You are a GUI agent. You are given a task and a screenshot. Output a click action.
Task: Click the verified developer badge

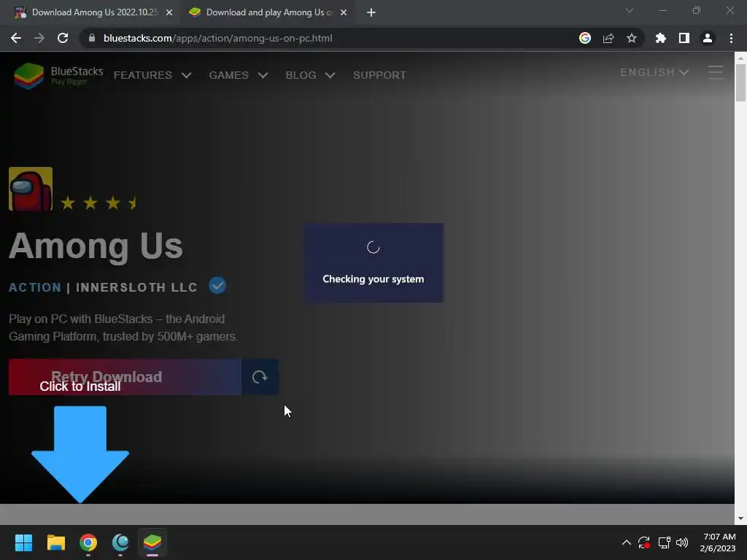[x=217, y=286]
